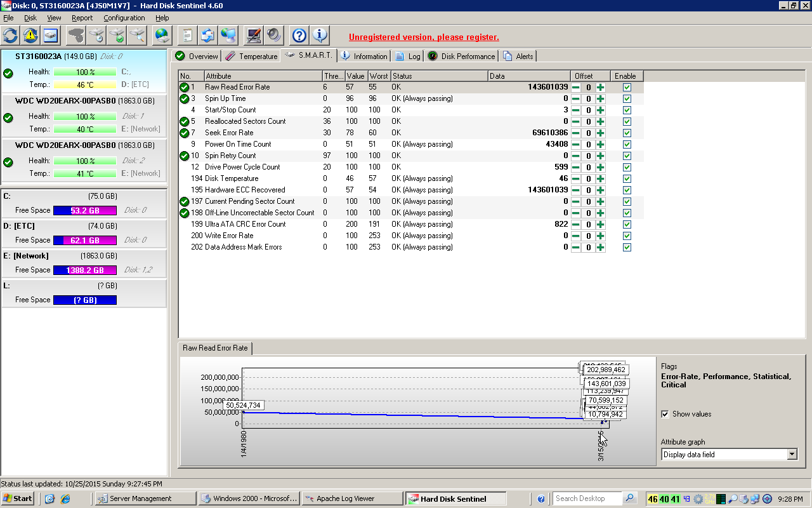Switch to the Overview tab
Screen dimensions: 812x508
tap(197, 56)
